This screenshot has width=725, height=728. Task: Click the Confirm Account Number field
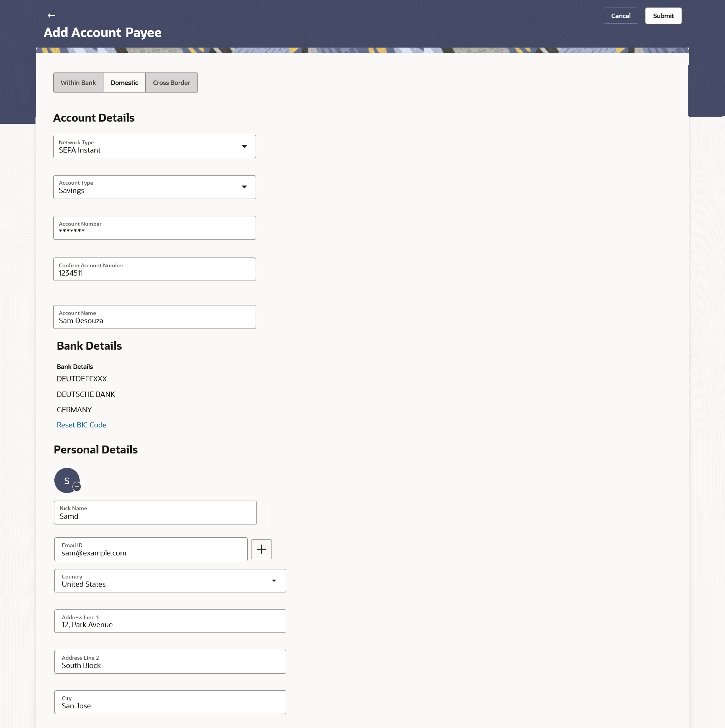coord(154,270)
